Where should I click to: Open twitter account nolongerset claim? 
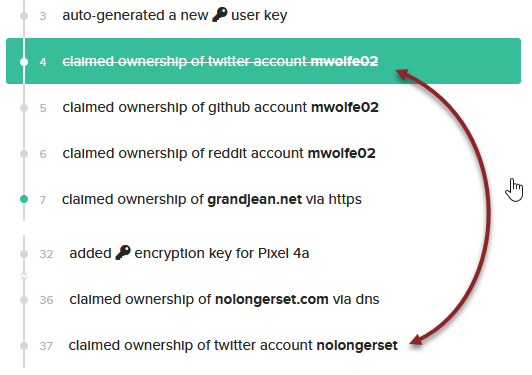[233, 345]
